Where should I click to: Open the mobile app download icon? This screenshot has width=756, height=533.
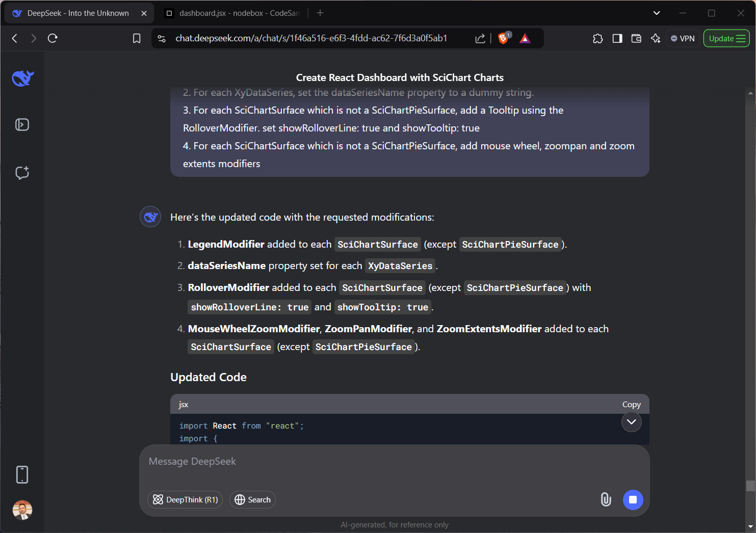pos(22,474)
